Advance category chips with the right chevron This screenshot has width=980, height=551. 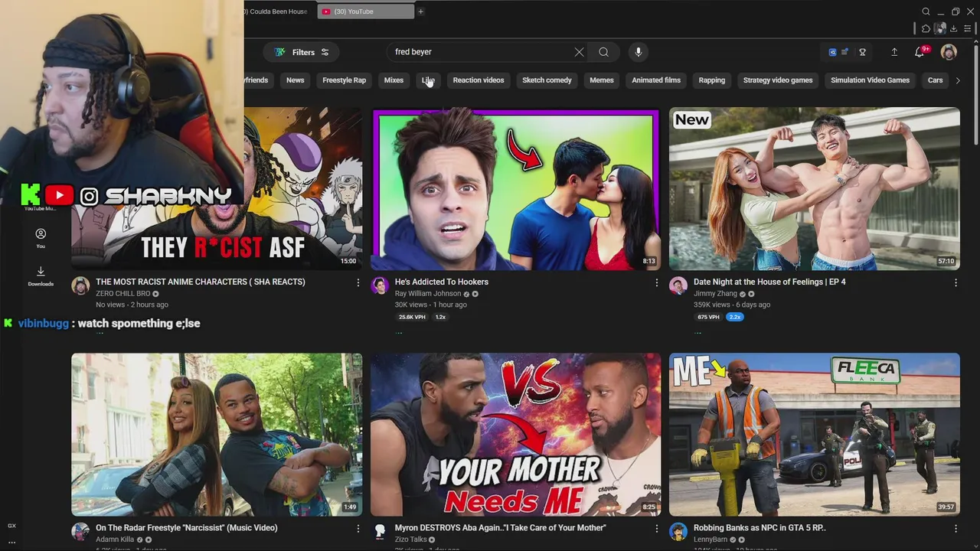coord(957,80)
